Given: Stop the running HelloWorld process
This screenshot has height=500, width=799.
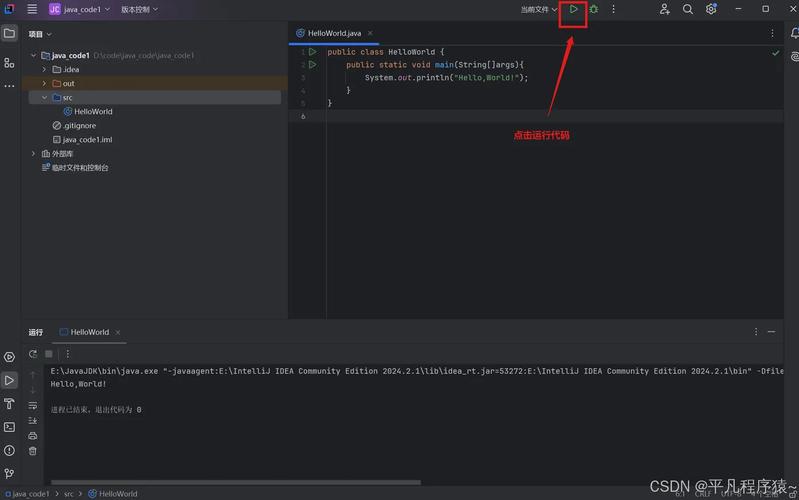Looking at the screenshot, I should pyautogui.click(x=49, y=354).
